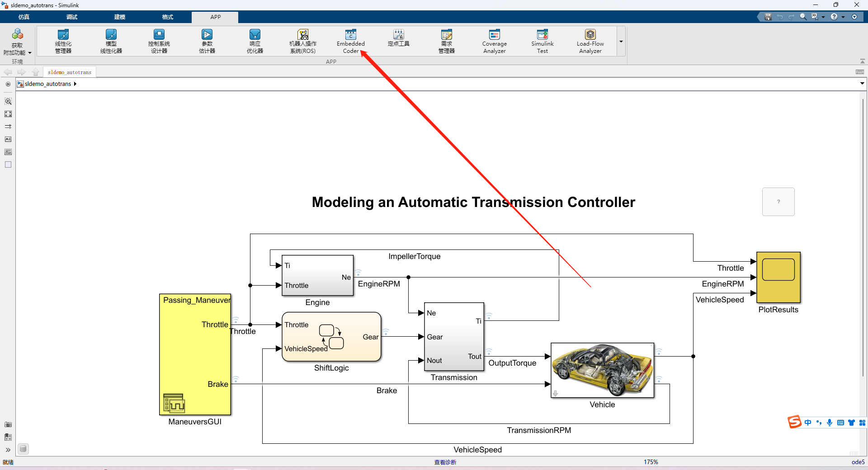Click the ode5 solver link
Image resolution: width=868 pixels, height=470 pixels.
pos(858,462)
